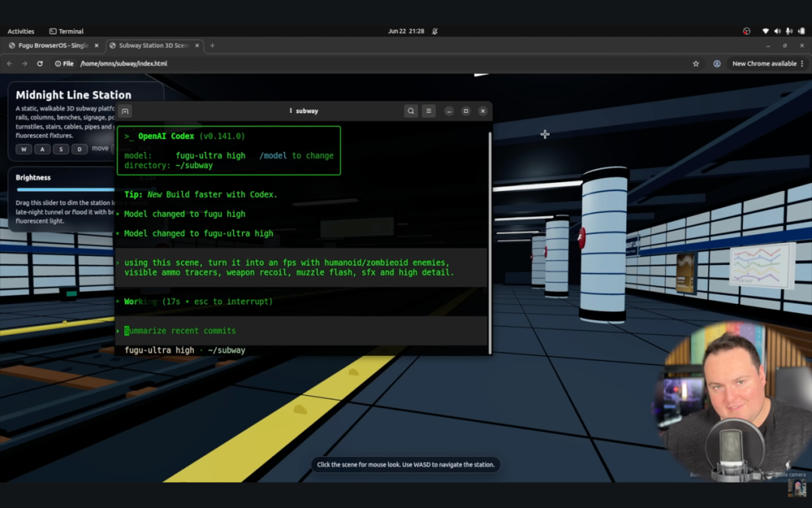Screen dimensions: 812x508
Task: Click the Brightness panel title
Action: click(x=33, y=178)
